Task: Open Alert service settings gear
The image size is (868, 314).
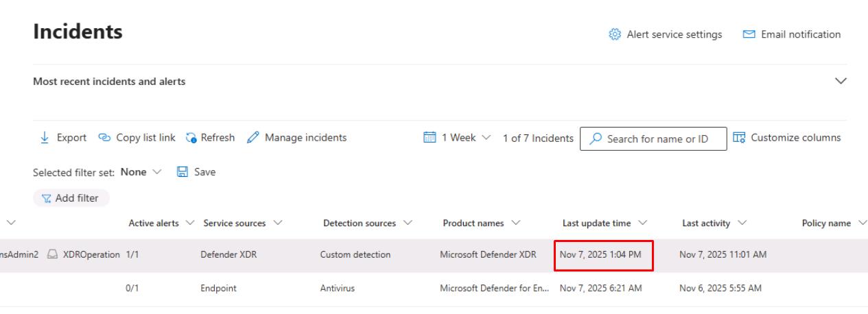Action: [x=615, y=34]
